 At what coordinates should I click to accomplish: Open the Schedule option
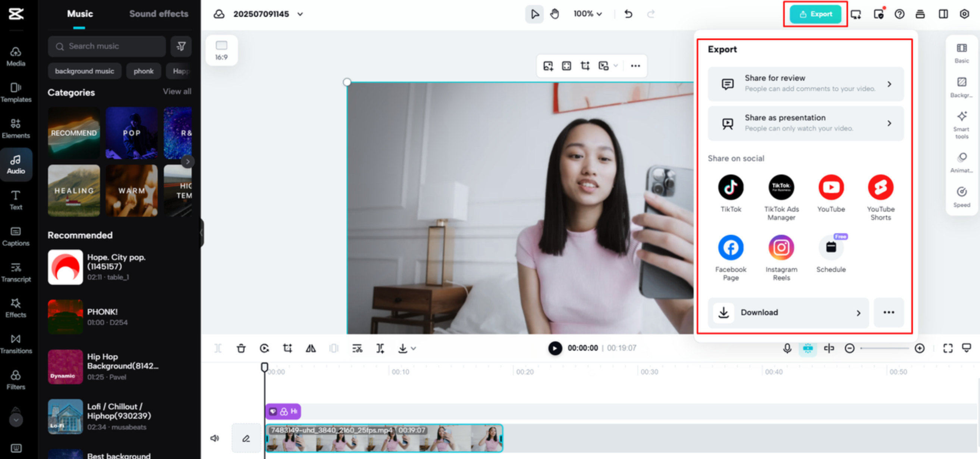(x=831, y=254)
